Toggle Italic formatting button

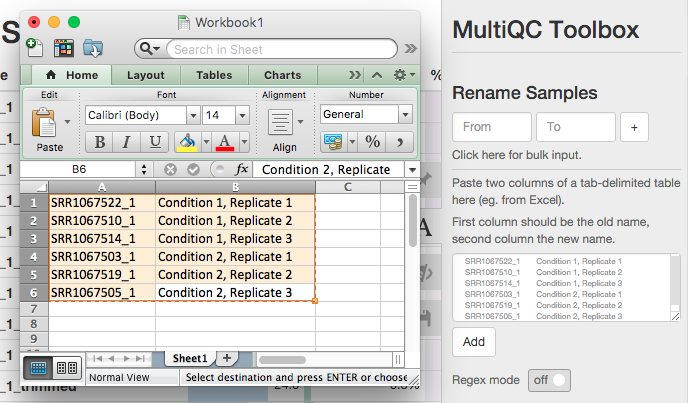pyautogui.click(x=126, y=142)
